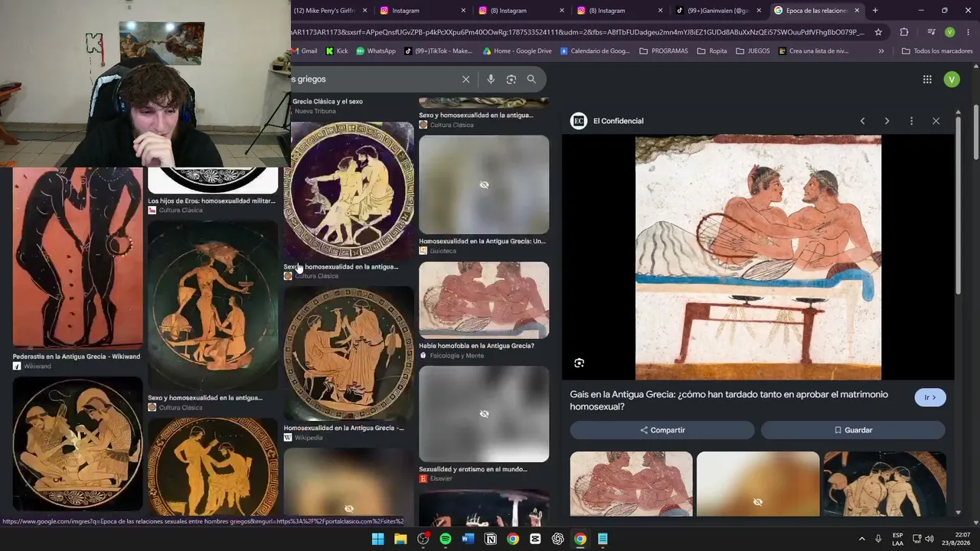
Task: Open the fresco thumbnail above Psicología y Mente
Action: coord(484,300)
